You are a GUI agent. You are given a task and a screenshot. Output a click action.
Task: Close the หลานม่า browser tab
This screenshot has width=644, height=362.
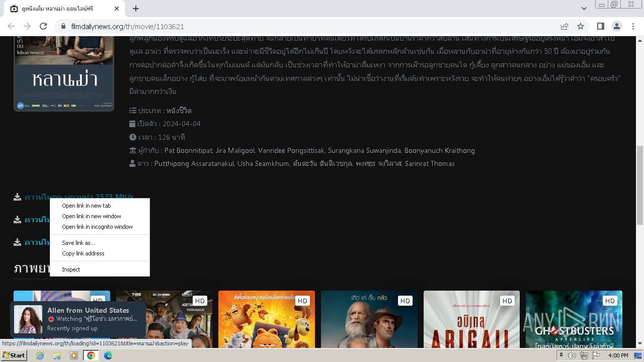pos(117,9)
